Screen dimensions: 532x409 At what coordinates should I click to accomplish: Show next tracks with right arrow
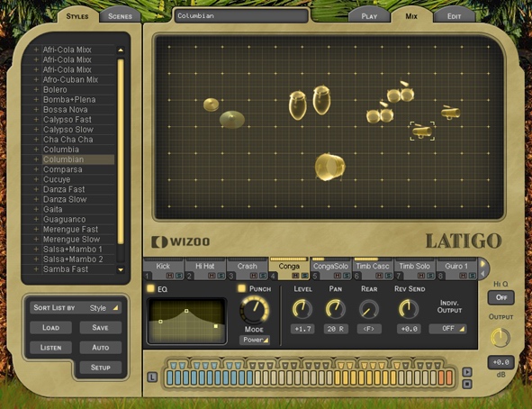(x=482, y=263)
